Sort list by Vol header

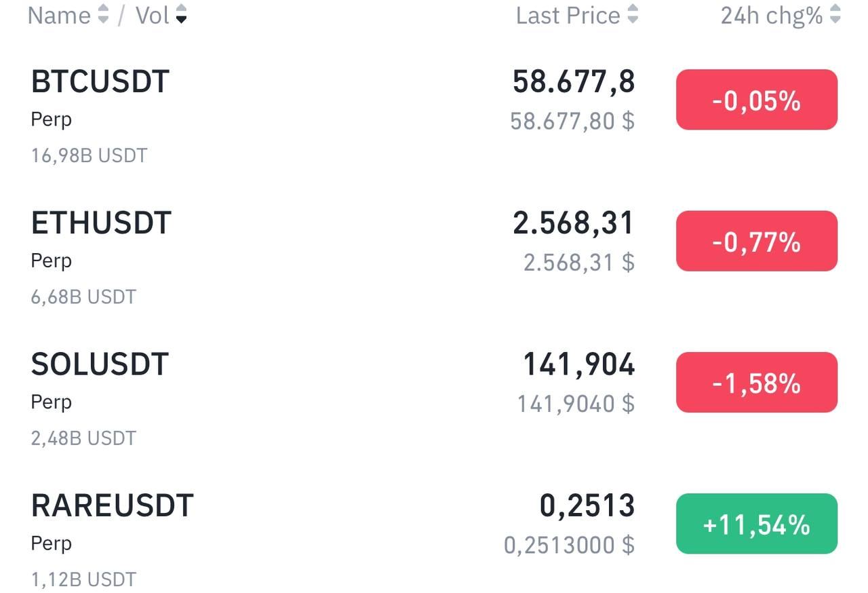152,15
